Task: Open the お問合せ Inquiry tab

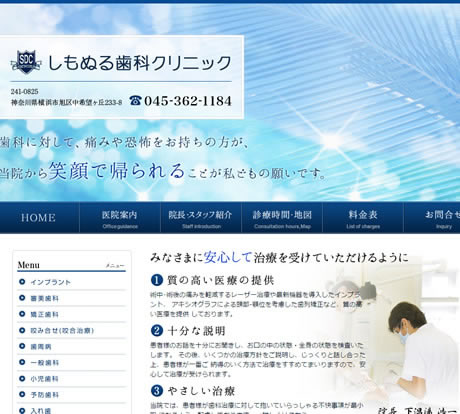Action: point(432,217)
